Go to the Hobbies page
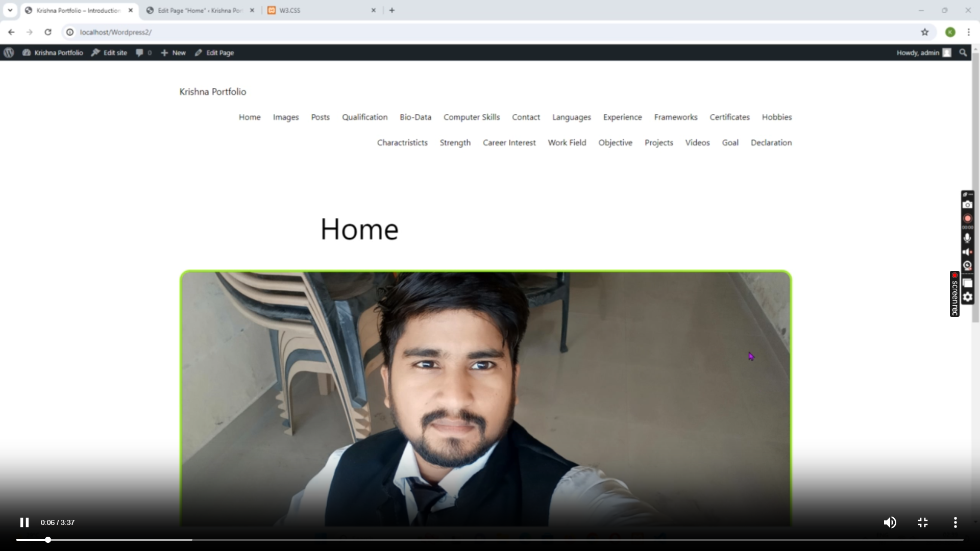Image resolution: width=980 pixels, height=551 pixels. click(x=777, y=117)
